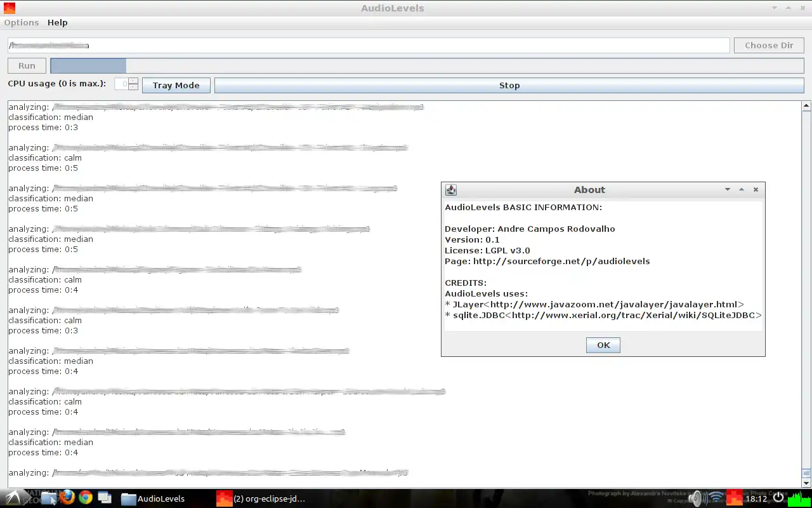The width and height of the screenshot is (812, 508).
Task: Select the 'License: LGPL v3.0' text
Action: pos(487,250)
